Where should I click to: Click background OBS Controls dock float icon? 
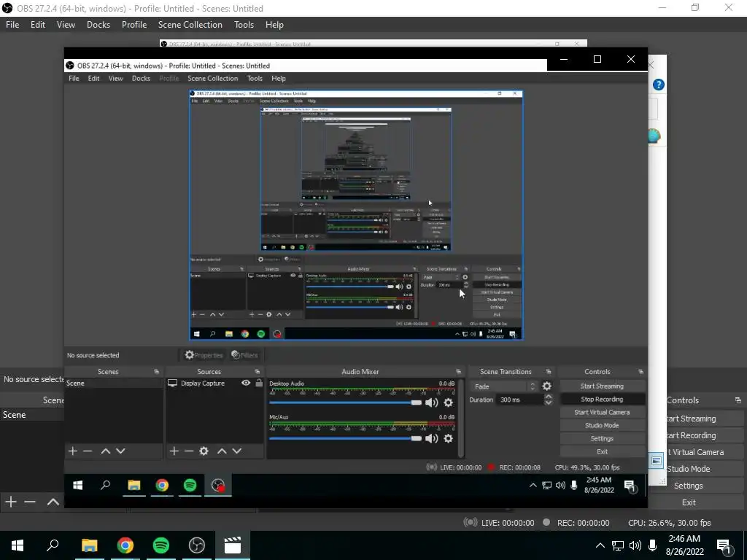pyautogui.click(x=738, y=400)
